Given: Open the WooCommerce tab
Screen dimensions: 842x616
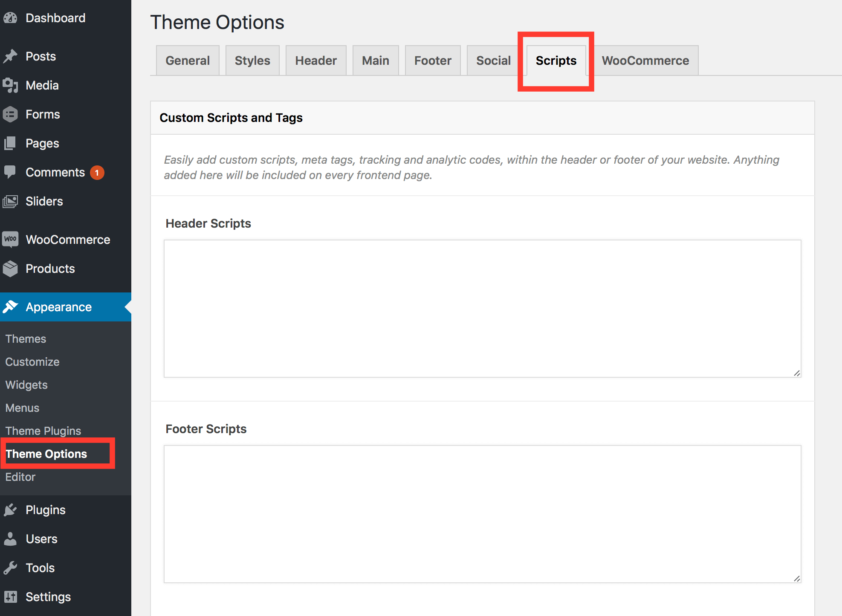Looking at the screenshot, I should tap(645, 61).
